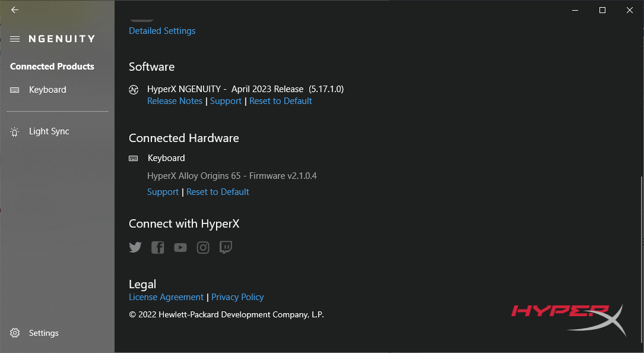View software Release Notes

[175, 101]
